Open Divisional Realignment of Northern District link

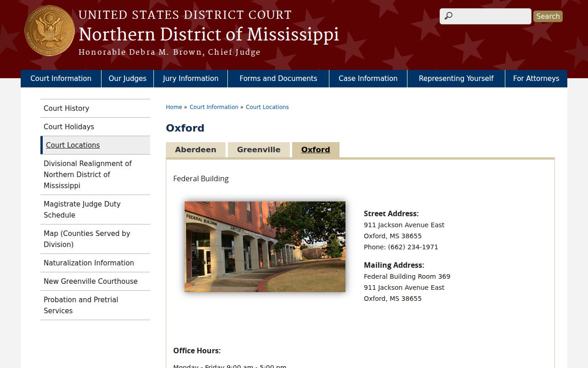[95, 175]
